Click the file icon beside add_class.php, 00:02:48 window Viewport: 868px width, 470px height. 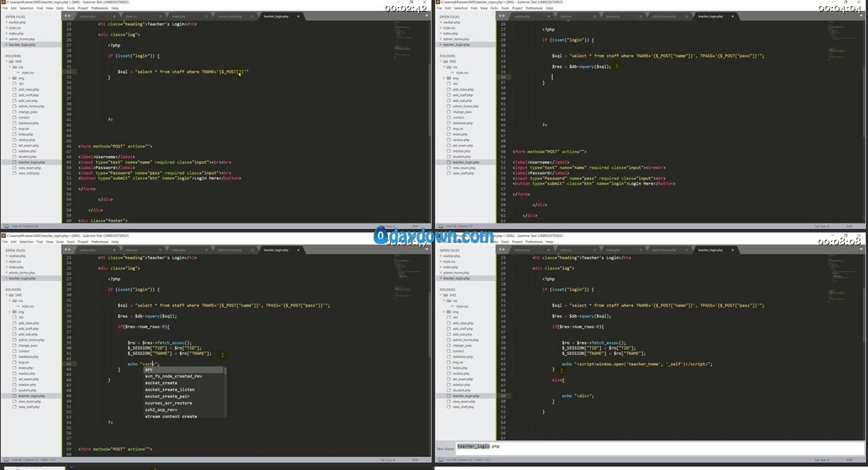point(15,89)
